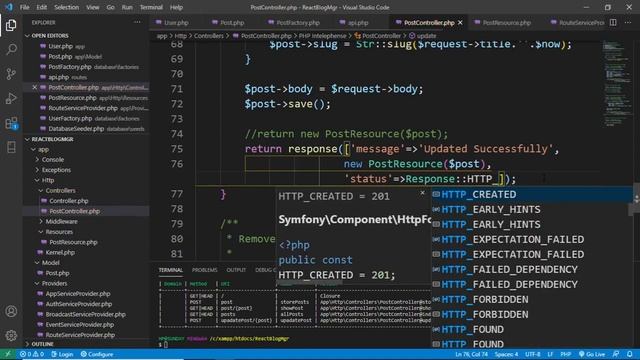Open the Manage gear icon
Viewport: 640px width, 360px height.
11,336
